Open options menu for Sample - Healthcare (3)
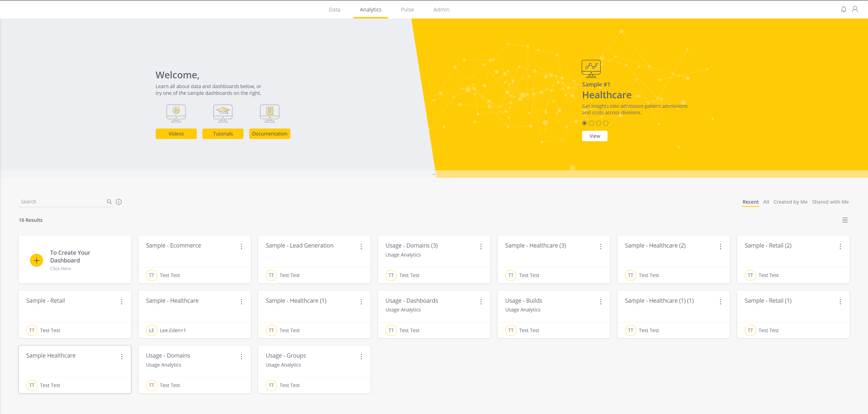The image size is (868, 414). pos(601,247)
